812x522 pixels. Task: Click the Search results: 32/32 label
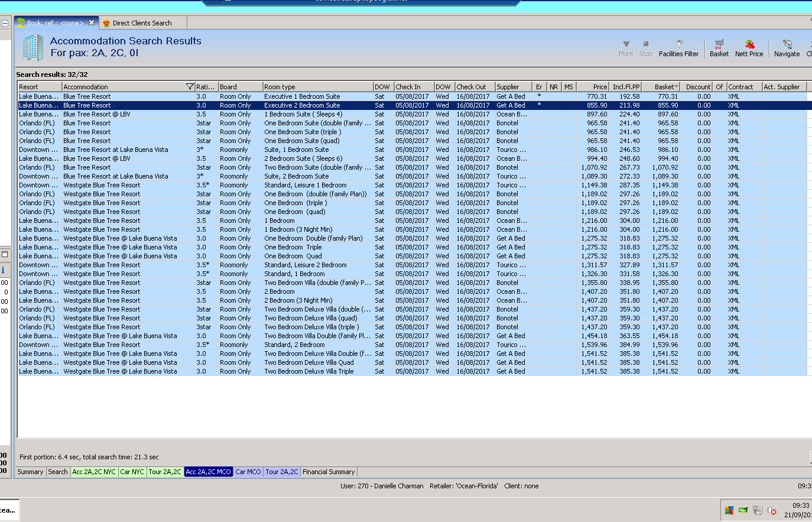pos(52,74)
